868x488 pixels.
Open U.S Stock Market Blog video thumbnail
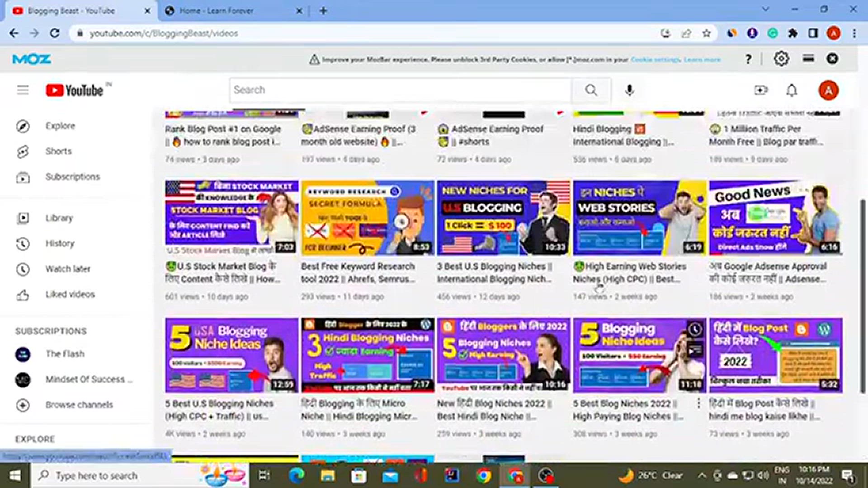coord(231,218)
